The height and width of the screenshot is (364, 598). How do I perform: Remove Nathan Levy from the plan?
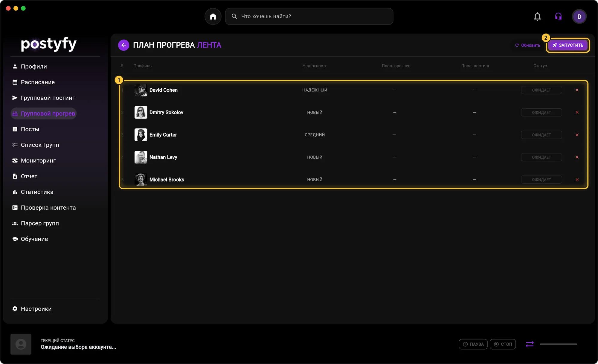tap(577, 157)
